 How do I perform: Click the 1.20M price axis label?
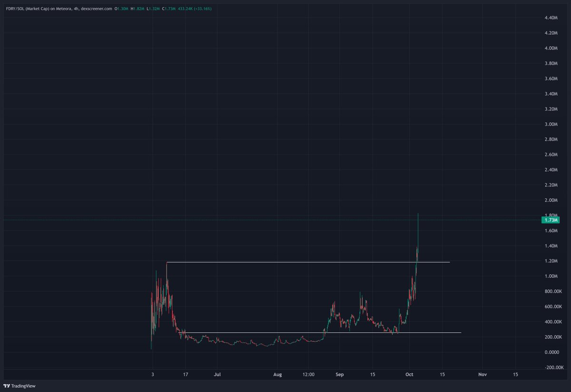550,261
